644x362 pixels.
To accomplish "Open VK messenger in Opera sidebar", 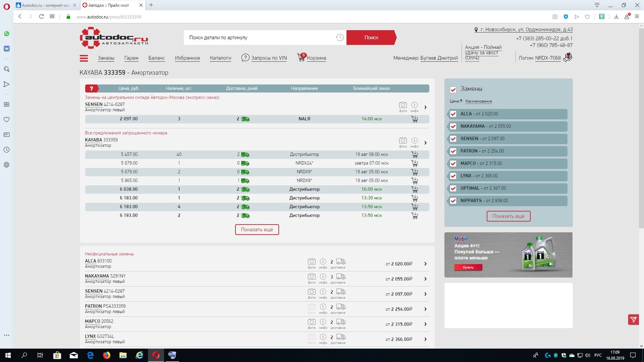I will pos(6,49).
